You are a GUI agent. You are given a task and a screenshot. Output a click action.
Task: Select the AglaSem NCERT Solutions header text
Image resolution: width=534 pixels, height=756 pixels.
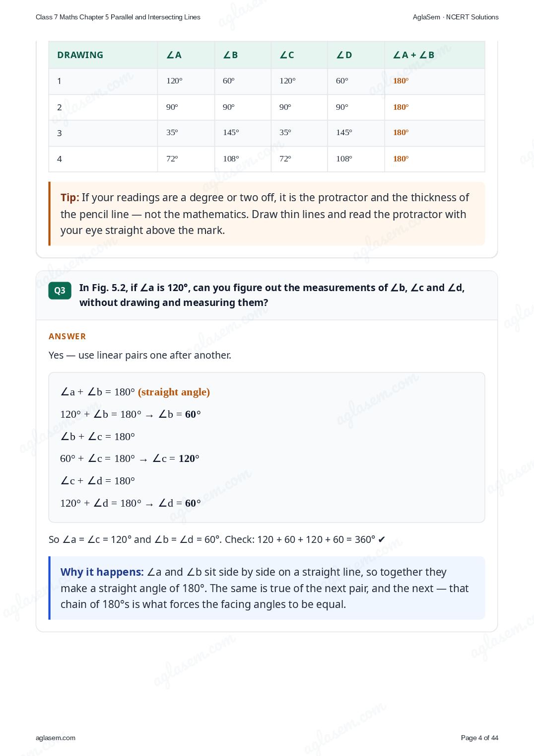click(x=456, y=17)
